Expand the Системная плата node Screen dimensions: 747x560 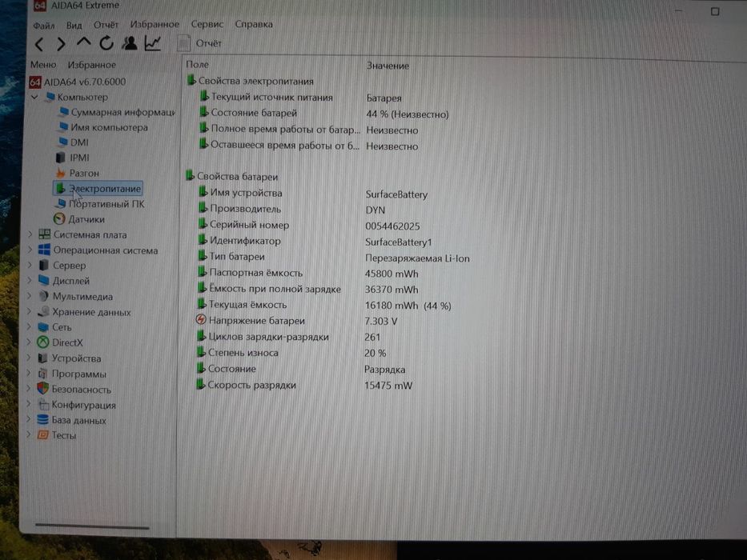[x=30, y=234]
